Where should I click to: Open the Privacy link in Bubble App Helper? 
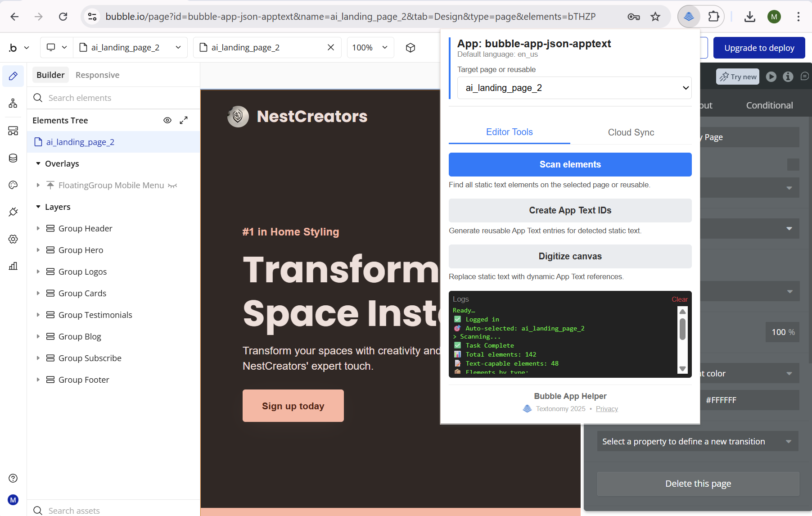coord(607,408)
